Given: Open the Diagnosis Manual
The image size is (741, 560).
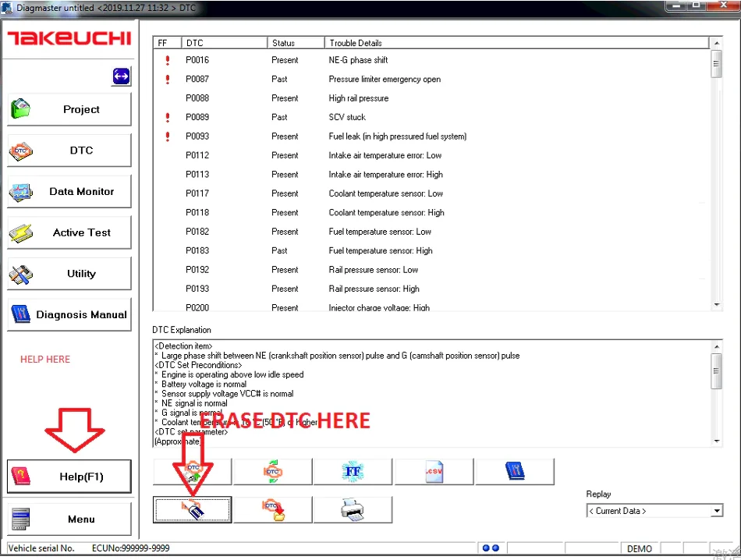Looking at the screenshot, I should [x=69, y=314].
